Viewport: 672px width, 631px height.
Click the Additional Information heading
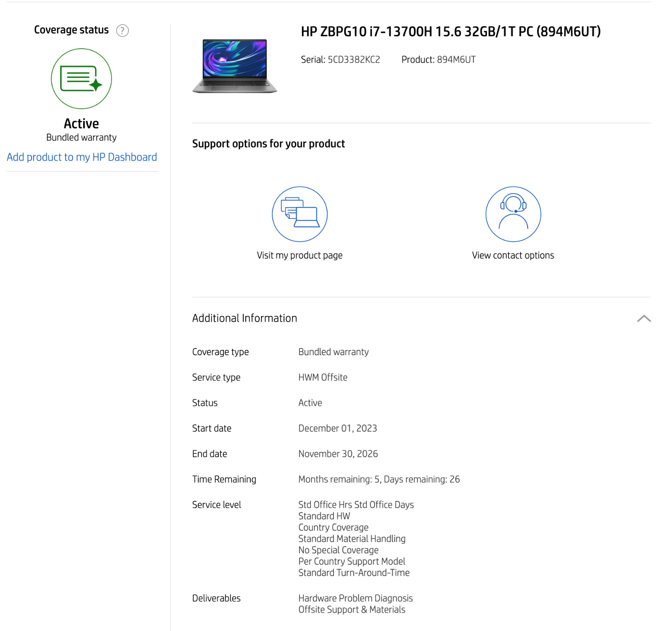244,318
